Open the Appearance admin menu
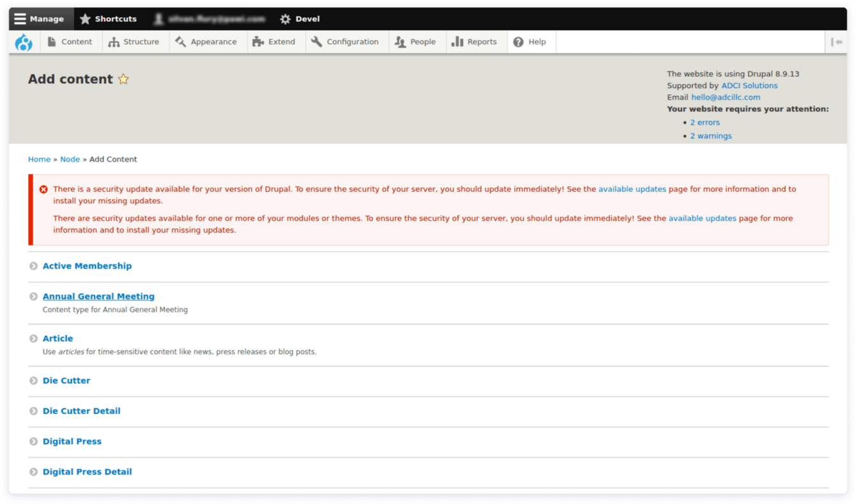 tap(207, 42)
